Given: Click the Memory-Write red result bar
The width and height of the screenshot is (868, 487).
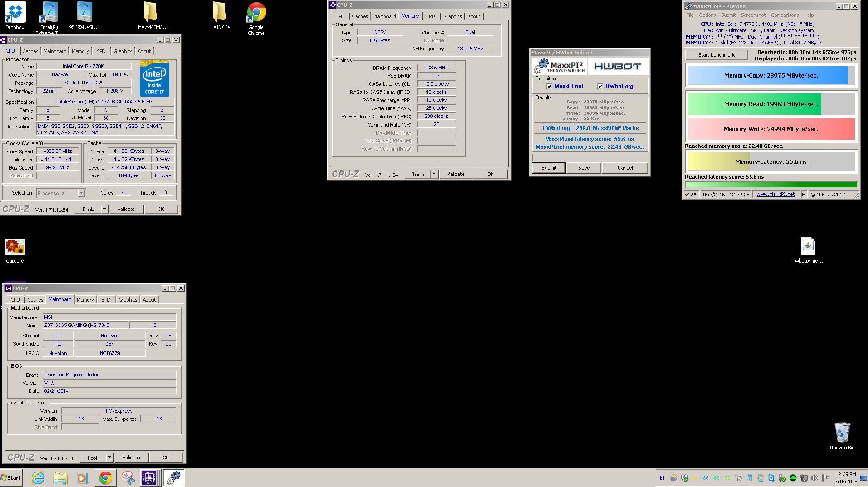Looking at the screenshot, I should (x=771, y=129).
